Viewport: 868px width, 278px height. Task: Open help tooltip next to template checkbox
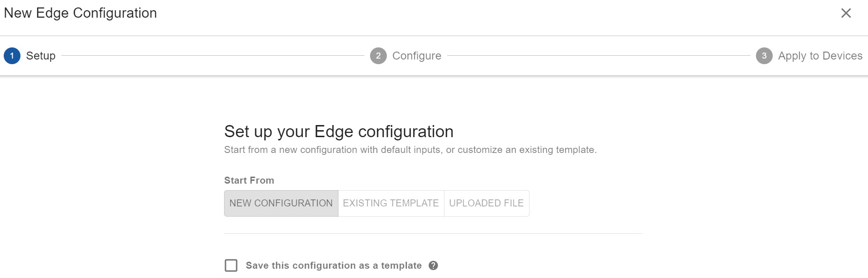tap(433, 265)
